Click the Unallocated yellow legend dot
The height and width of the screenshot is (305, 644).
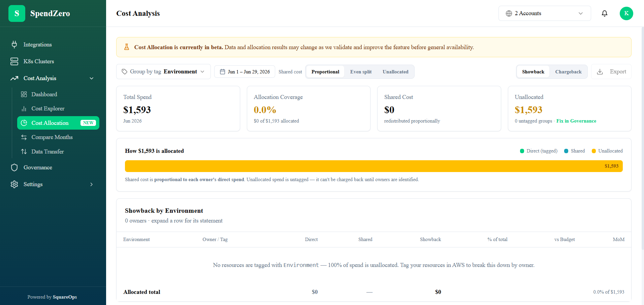(594, 151)
